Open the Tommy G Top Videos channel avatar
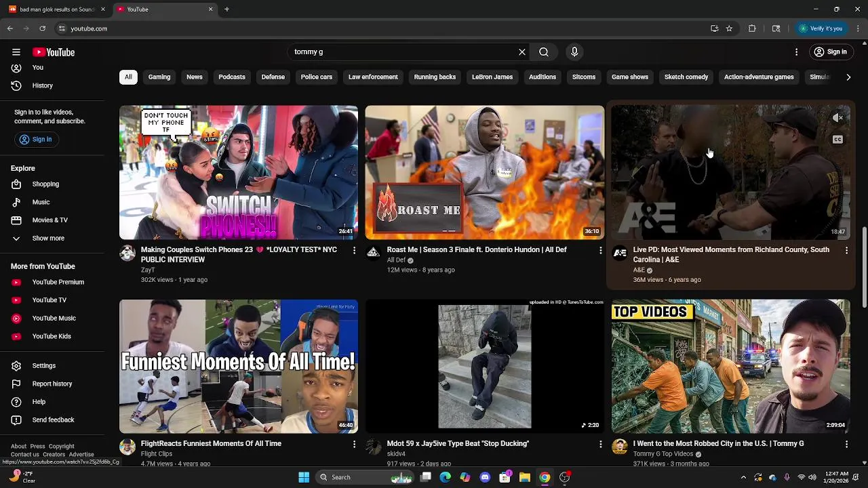This screenshot has width=868, height=488. point(620,447)
